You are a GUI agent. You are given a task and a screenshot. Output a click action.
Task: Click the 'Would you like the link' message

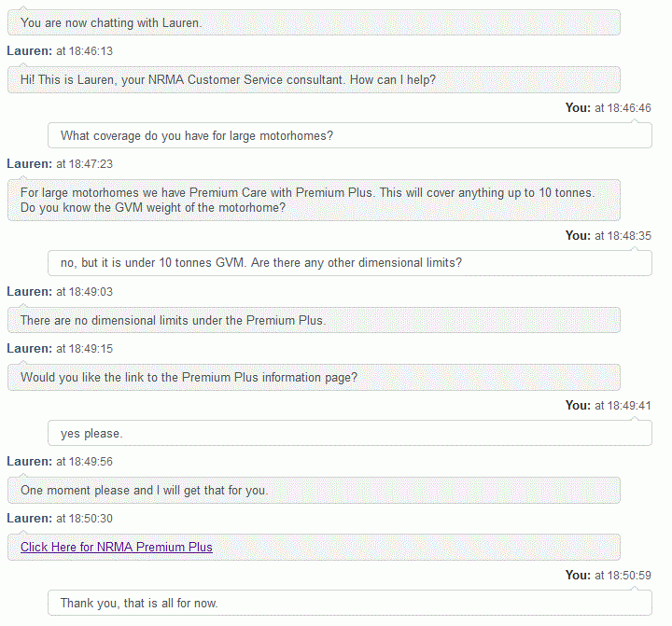point(314,377)
